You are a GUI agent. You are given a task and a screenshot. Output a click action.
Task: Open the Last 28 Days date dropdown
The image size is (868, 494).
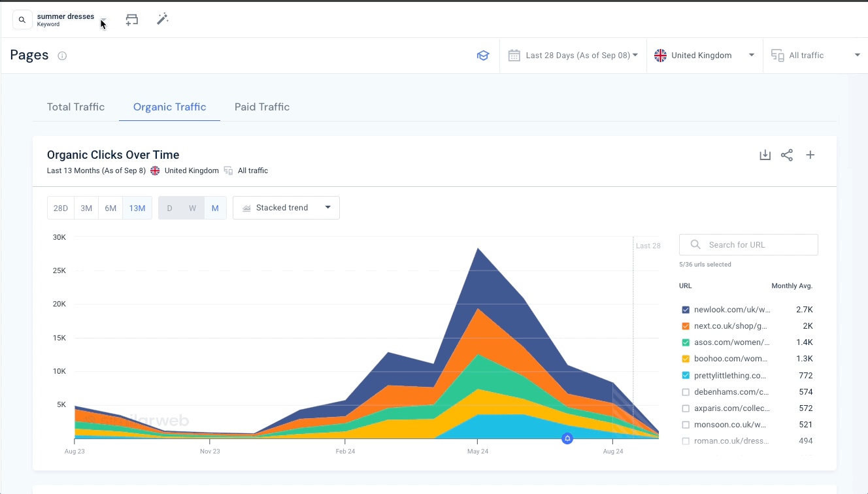[x=573, y=56]
